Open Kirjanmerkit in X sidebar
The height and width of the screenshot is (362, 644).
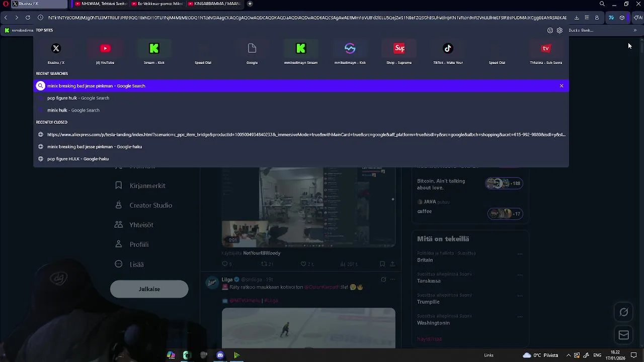tap(140, 186)
